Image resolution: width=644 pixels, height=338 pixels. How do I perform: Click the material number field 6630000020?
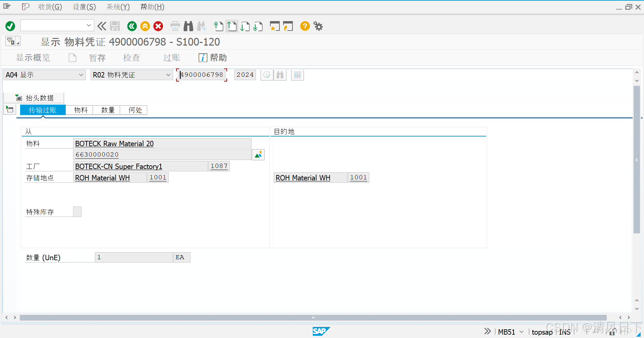(162, 155)
